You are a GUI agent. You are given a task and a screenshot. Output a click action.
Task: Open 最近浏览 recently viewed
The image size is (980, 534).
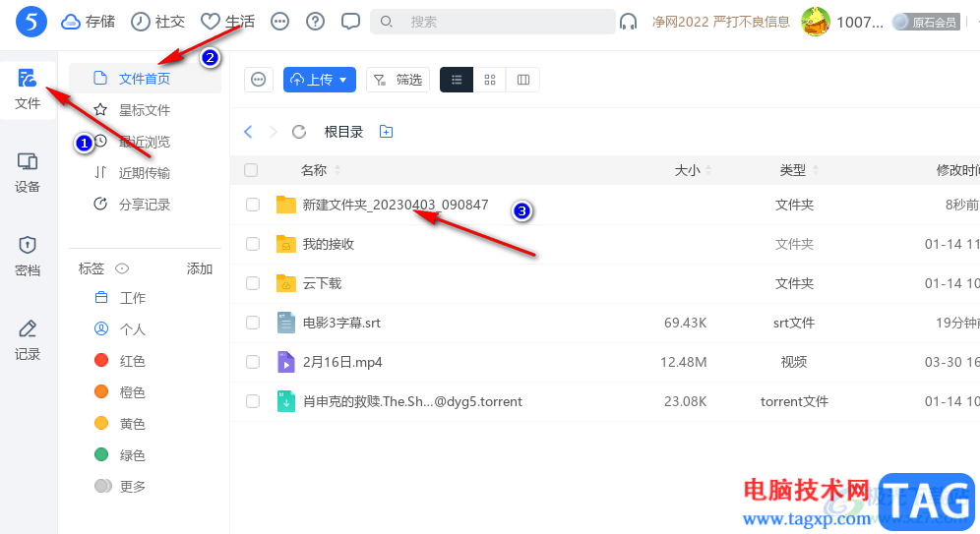point(145,142)
